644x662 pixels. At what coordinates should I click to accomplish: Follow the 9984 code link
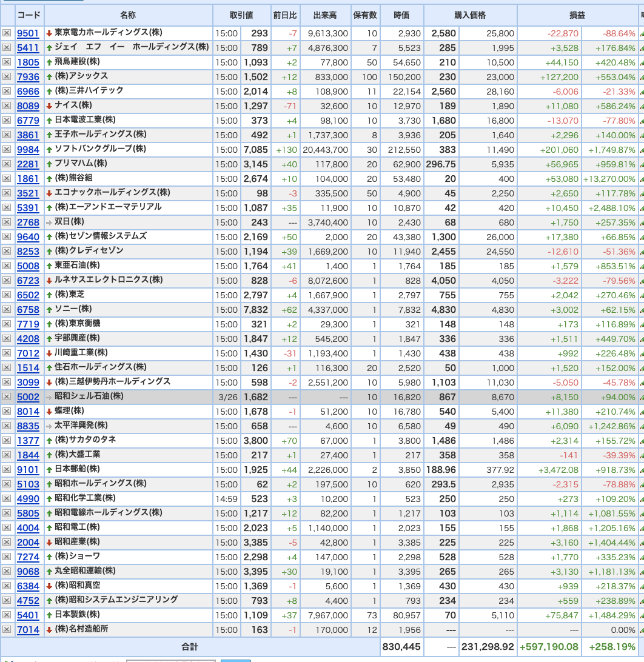[x=28, y=150]
